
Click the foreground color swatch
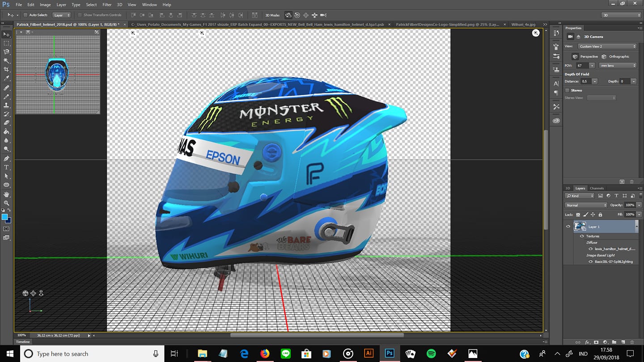(5, 217)
